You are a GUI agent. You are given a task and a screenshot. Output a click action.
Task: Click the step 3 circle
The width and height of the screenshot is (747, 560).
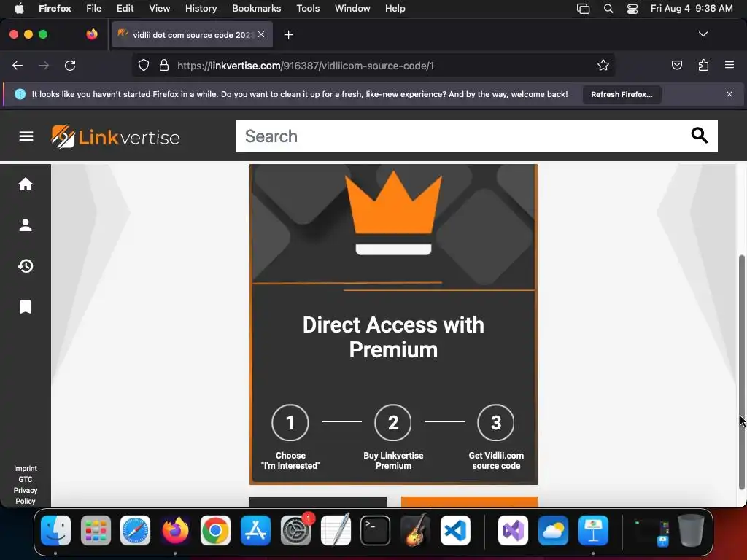click(496, 422)
